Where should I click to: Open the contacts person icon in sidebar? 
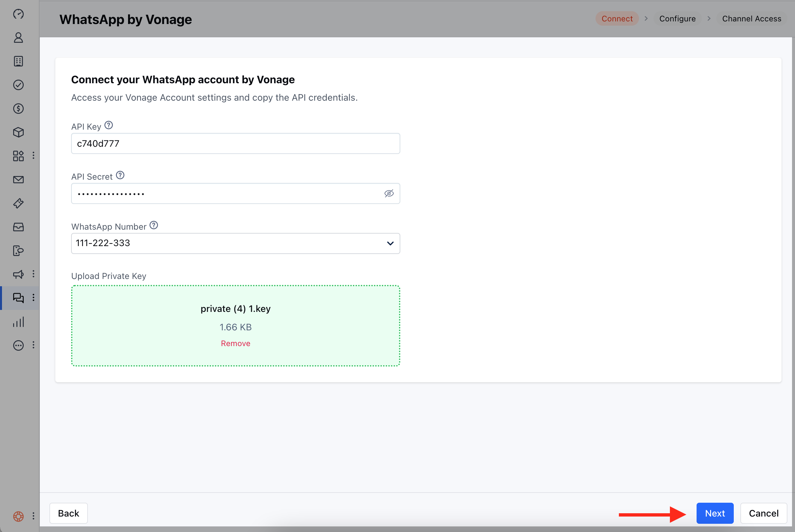pos(18,38)
